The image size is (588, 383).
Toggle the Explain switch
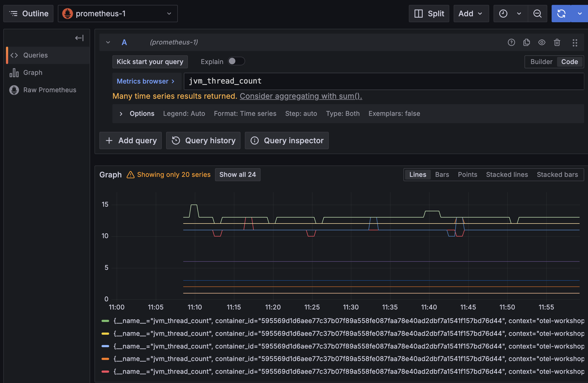pyautogui.click(x=236, y=61)
